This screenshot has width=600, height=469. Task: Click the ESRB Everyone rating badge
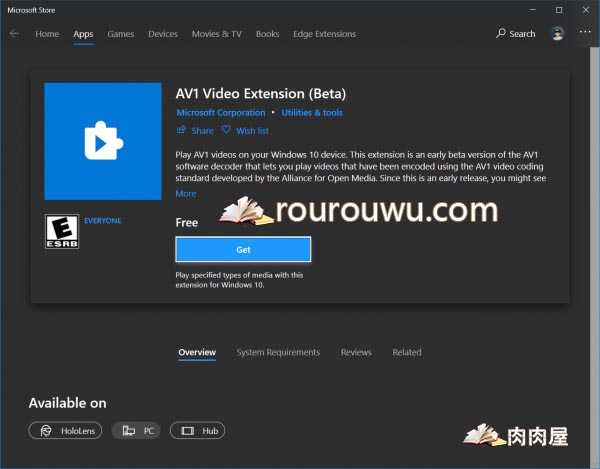point(62,231)
